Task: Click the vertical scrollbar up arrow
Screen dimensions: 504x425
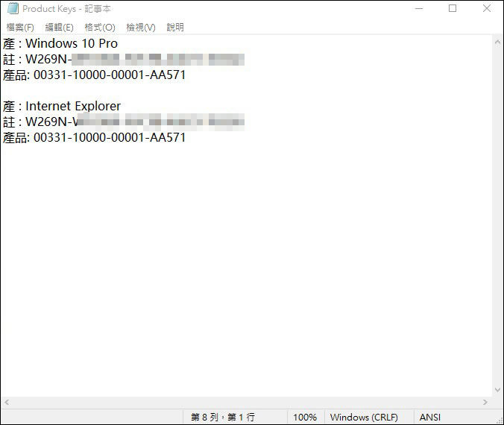Action: click(497, 42)
